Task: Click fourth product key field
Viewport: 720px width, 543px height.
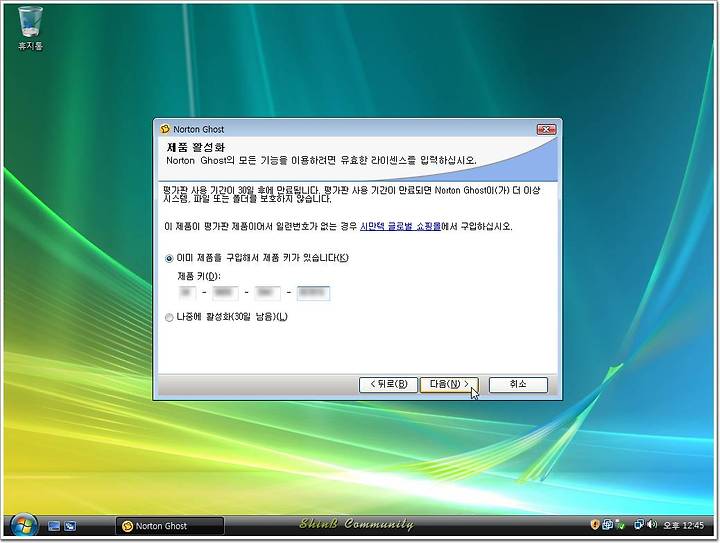Action: 313,293
